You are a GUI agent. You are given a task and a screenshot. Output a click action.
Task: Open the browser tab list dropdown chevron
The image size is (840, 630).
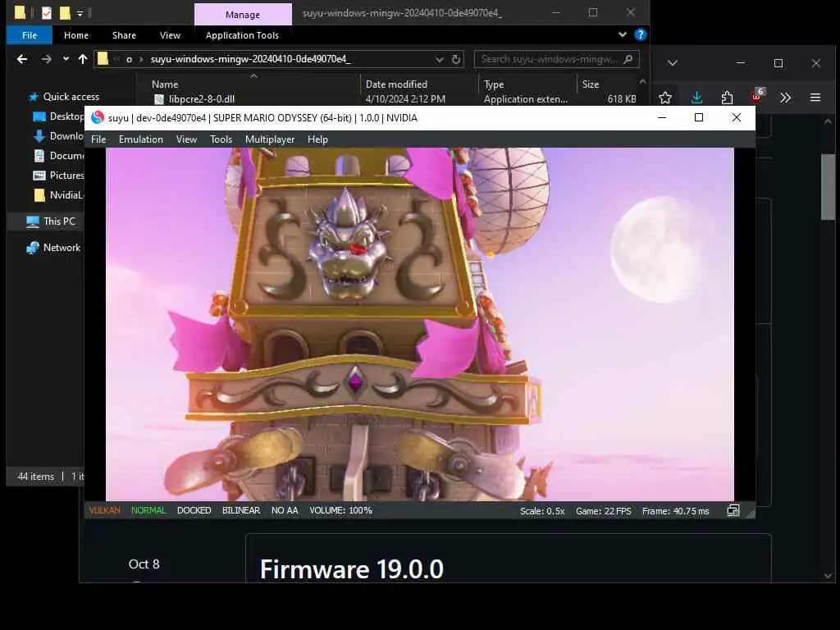click(673, 63)
